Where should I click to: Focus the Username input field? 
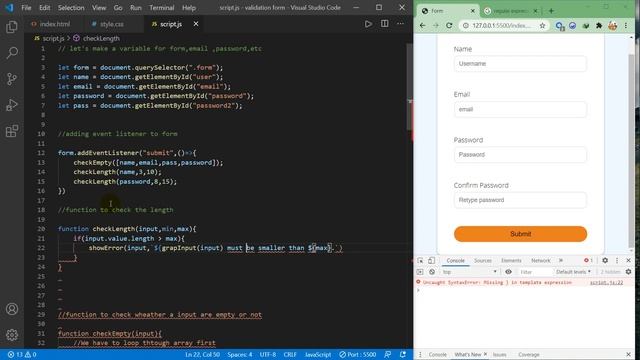520,64
